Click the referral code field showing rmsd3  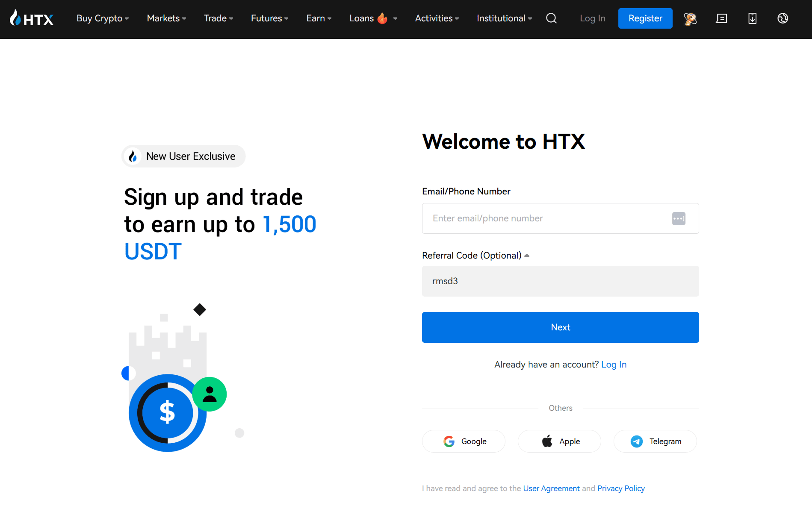[x=560, y=281]
